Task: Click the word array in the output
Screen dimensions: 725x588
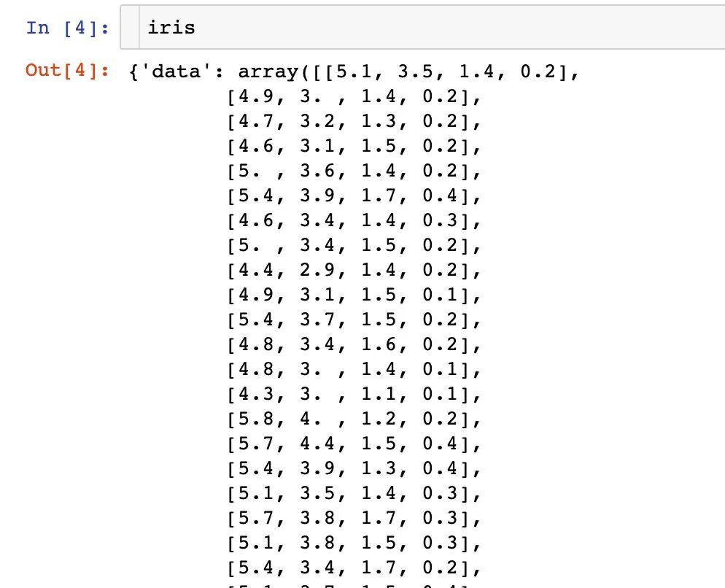Action: [266, 71]
